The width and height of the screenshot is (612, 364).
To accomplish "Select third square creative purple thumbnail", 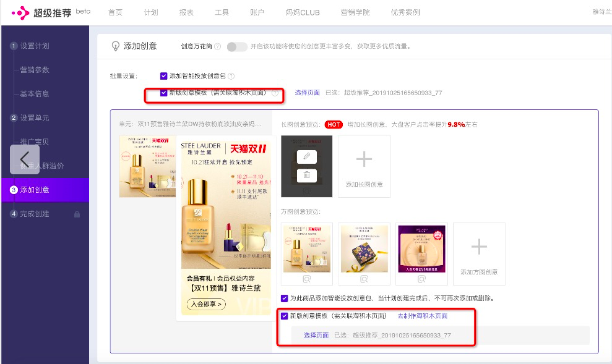I will (421, 250).
